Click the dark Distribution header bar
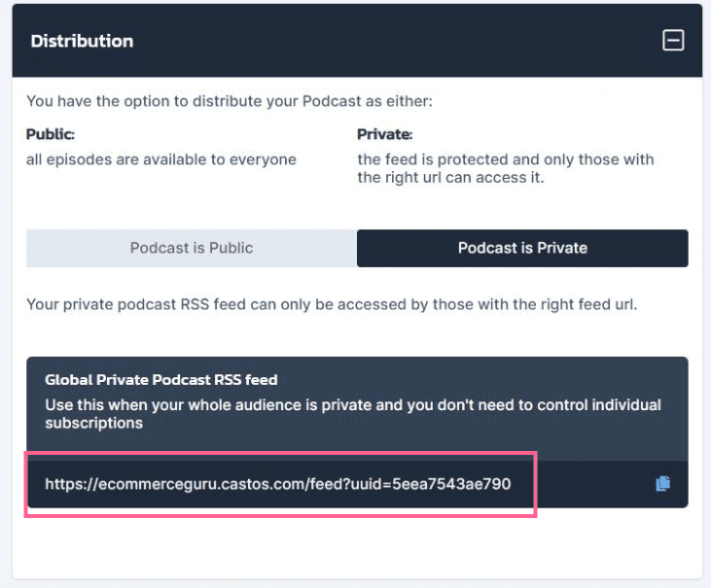This screenshot has height=588, width=711. (x=357, y=40)
